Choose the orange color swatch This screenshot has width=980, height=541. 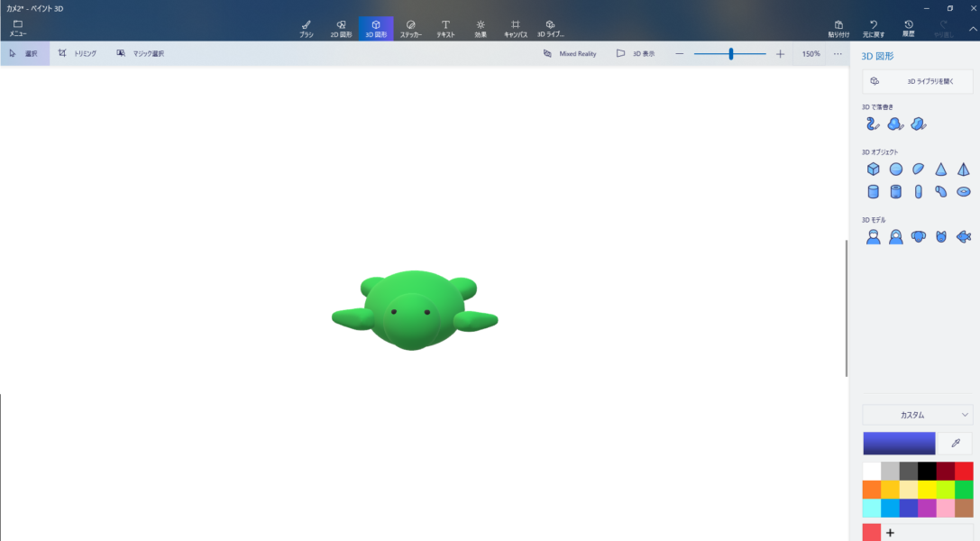click(871, 490)
